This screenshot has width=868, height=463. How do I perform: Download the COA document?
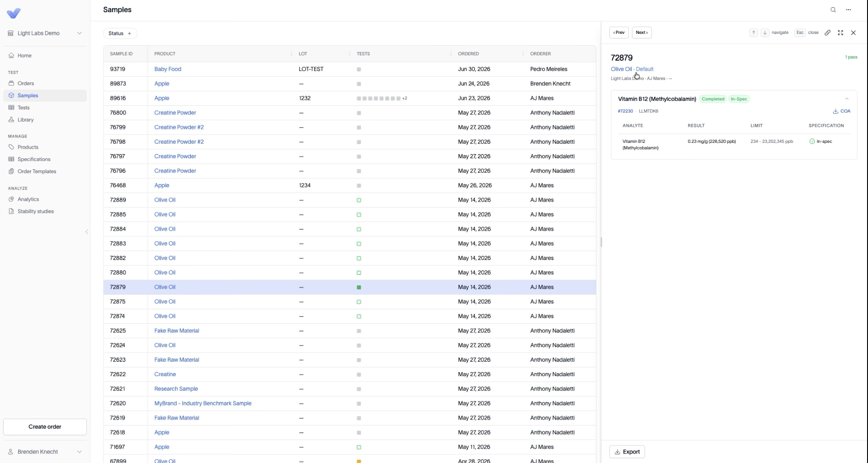tap(842, 111)
